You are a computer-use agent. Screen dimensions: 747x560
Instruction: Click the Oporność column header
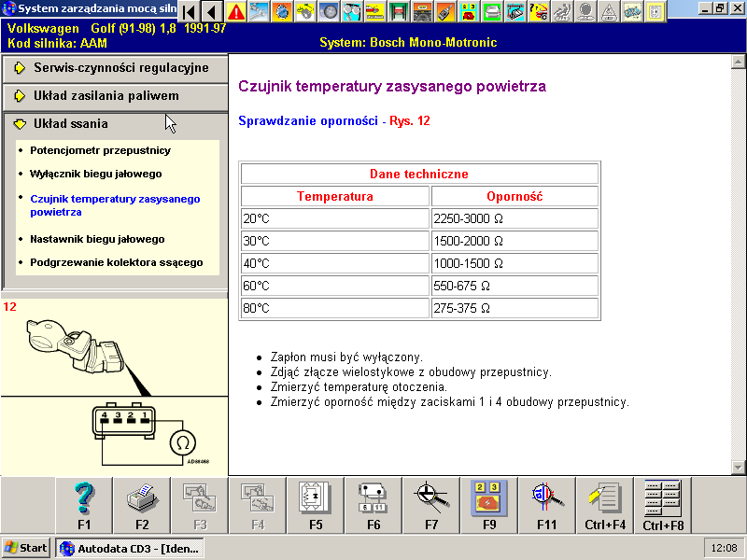tap(514, 196)
